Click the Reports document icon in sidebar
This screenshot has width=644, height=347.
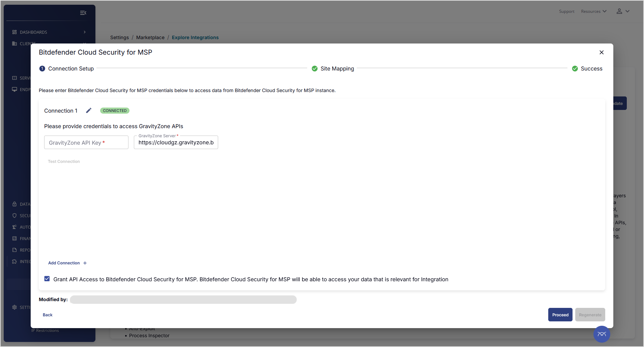(x=14, y=250)
